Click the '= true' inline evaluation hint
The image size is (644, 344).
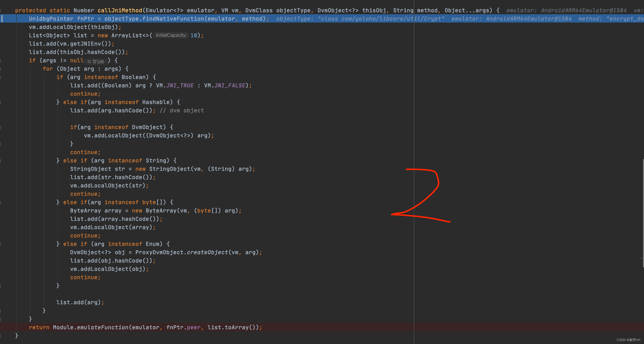[x=95, y=61]
